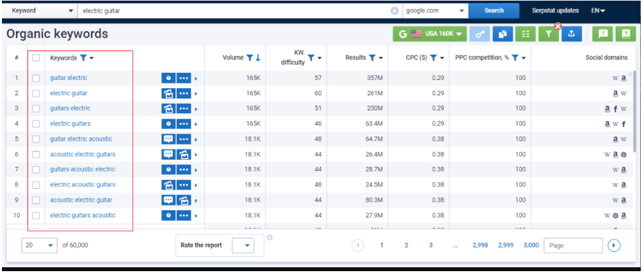Tick checkbox for 'acoustic electric guitar' row

pos(36,200)
